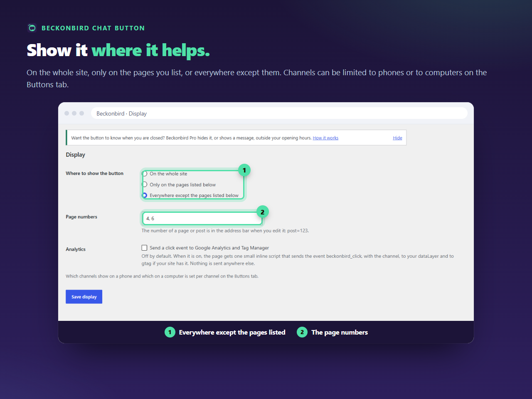Click the green numbered badge 1 on radio group
The image size is (532, 399).
click(244, 170)
